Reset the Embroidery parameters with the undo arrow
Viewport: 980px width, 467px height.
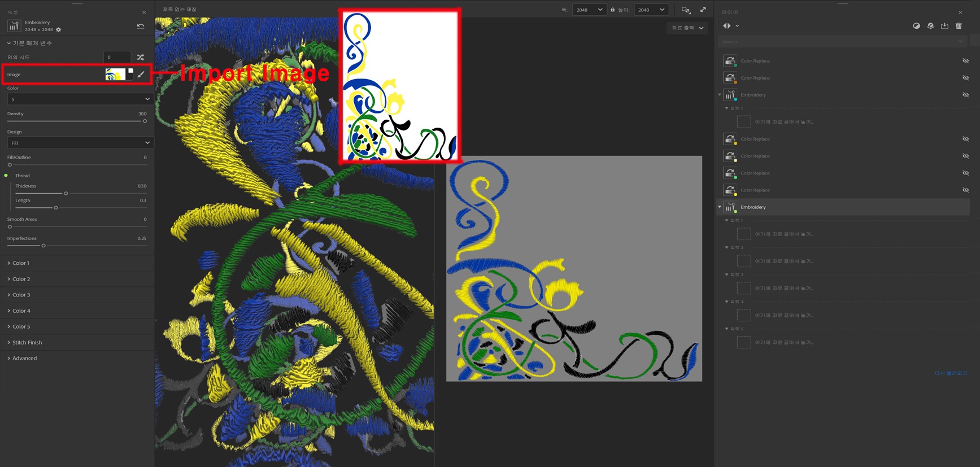pyautogui.click(x=141, y=26)
